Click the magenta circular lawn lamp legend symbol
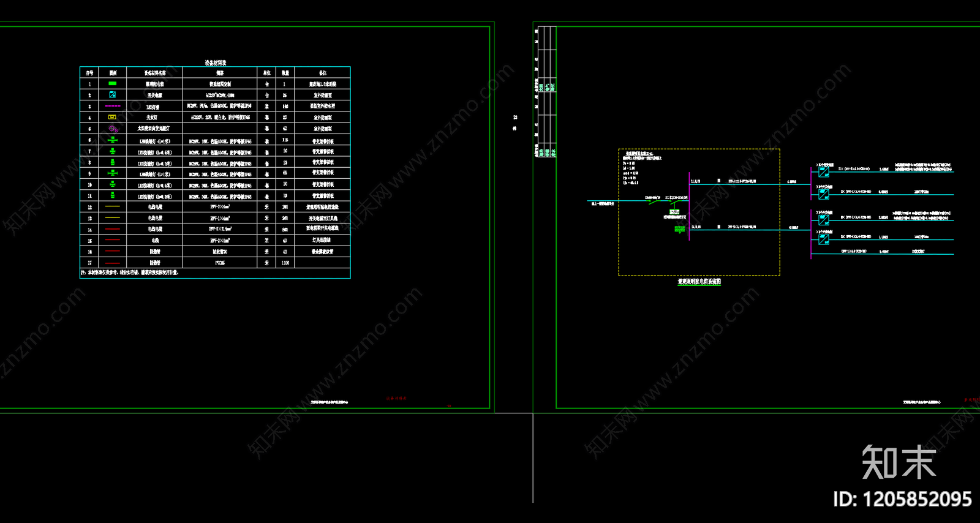 113,129
